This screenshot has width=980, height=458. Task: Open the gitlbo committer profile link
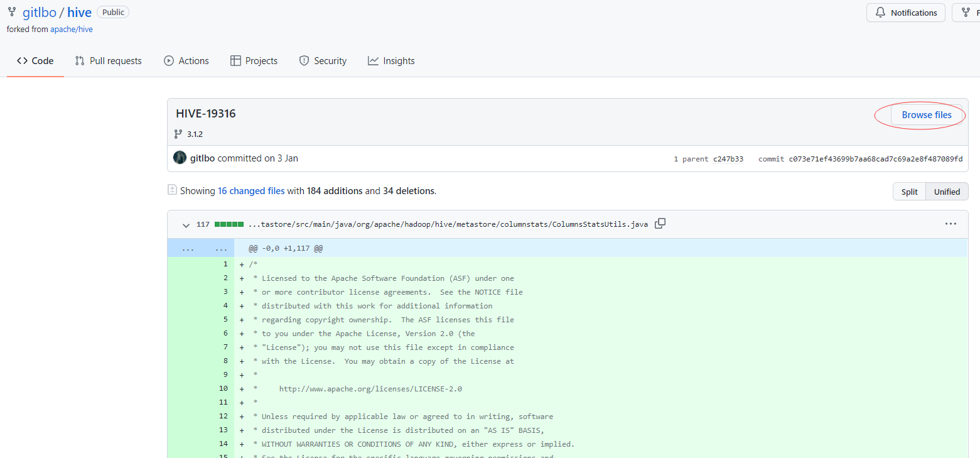click(203, 158)
